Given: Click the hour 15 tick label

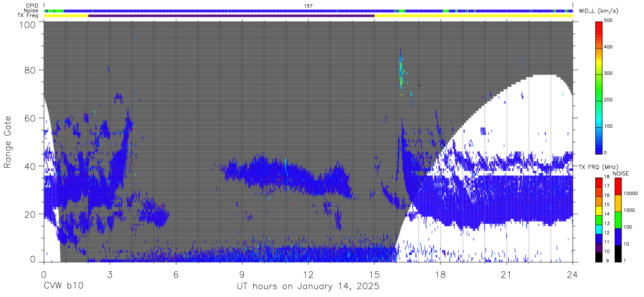Looking at the screenshot, I should 374,274.
